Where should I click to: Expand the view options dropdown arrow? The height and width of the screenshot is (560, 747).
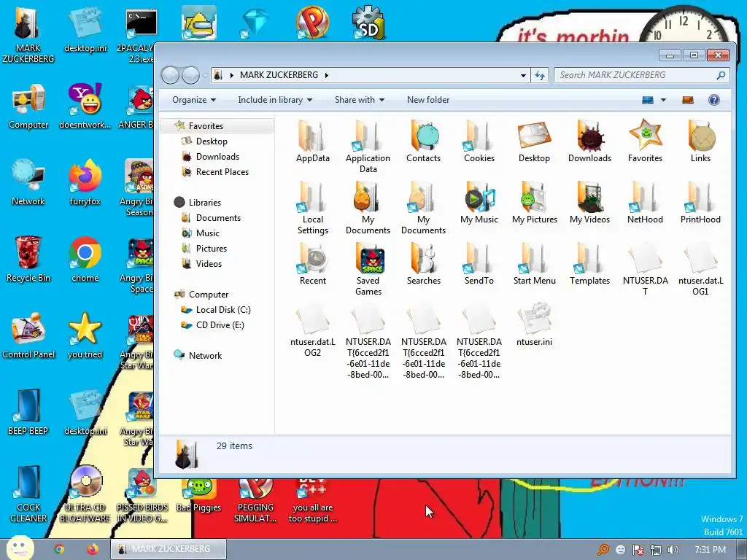(x=663, y=100)
